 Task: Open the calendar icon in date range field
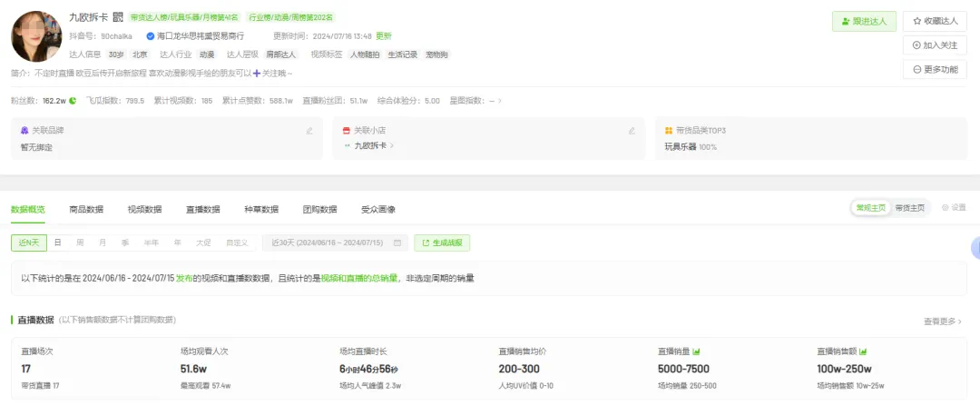(397, 243)
